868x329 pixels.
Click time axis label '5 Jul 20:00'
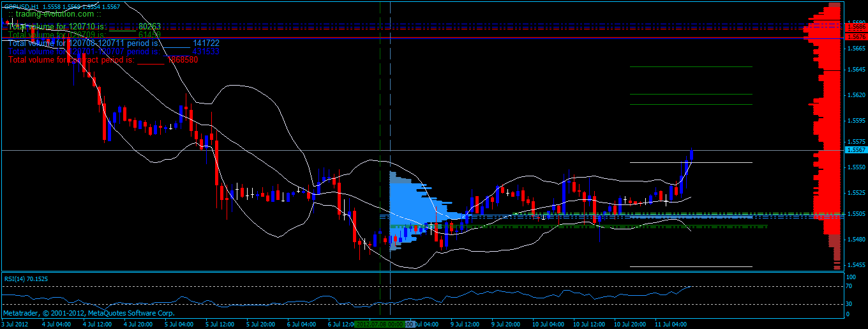(260, 324)
